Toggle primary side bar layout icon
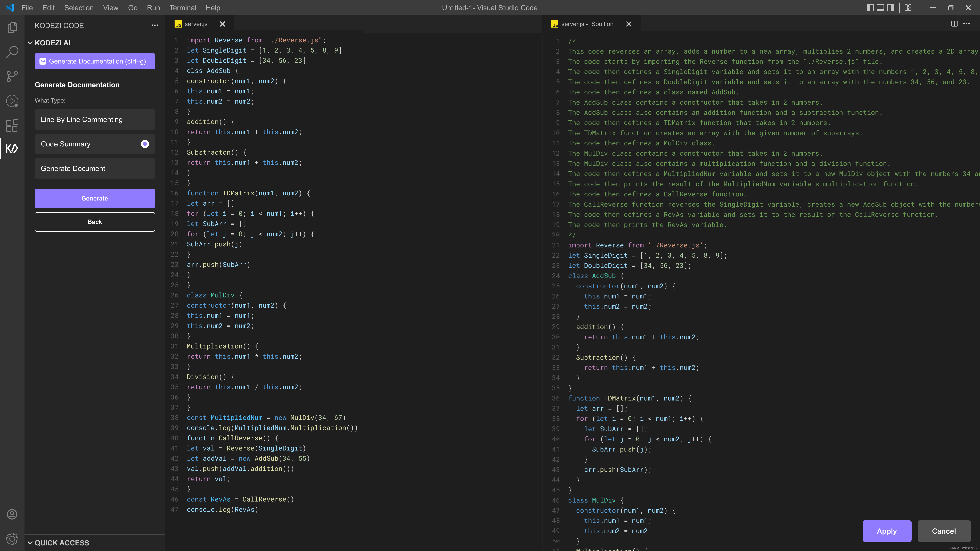The height and width of the screenshot is (551, 980). 870,8
